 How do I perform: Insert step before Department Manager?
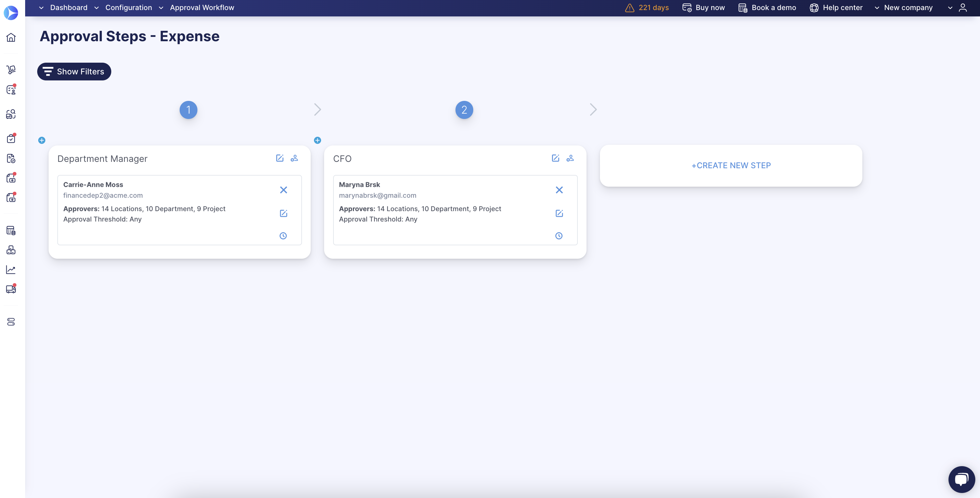click(42, 140)
